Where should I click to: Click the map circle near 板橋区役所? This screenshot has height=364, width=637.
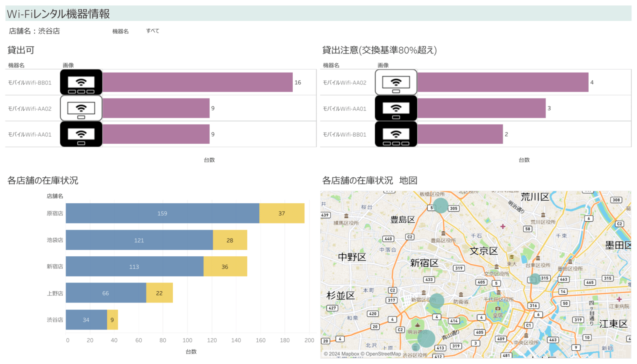coord(440,205)
